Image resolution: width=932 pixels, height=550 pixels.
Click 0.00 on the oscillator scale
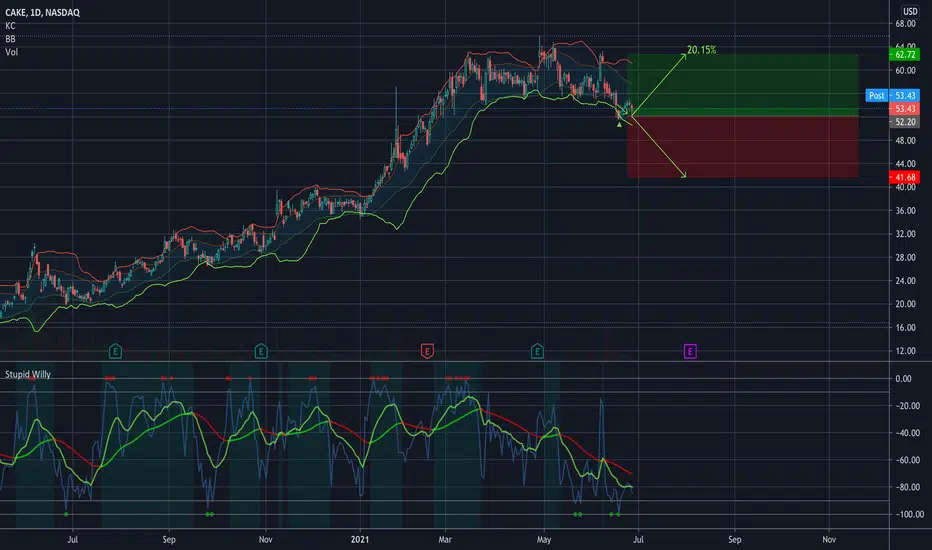[x=903, y=379]
